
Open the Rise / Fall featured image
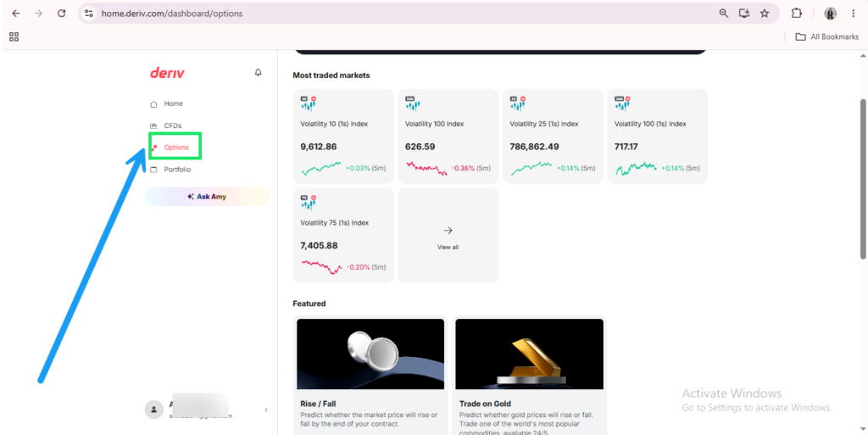tap(370, 354)
